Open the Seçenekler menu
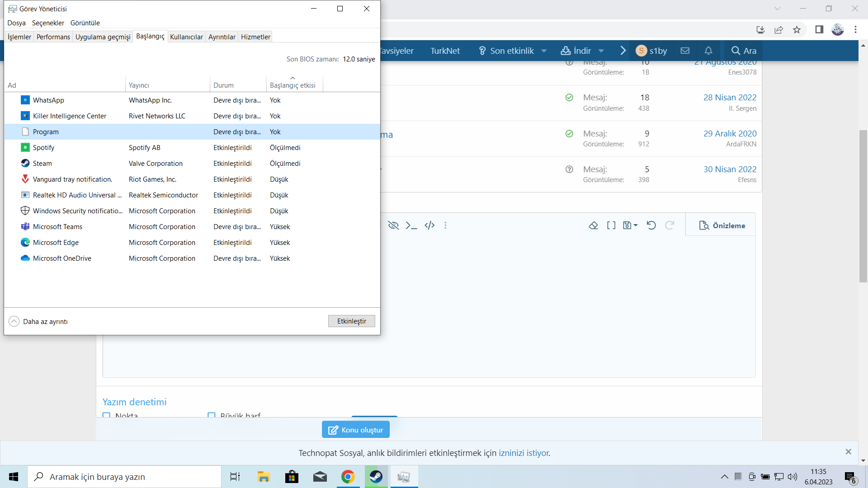 pos(48,23)
